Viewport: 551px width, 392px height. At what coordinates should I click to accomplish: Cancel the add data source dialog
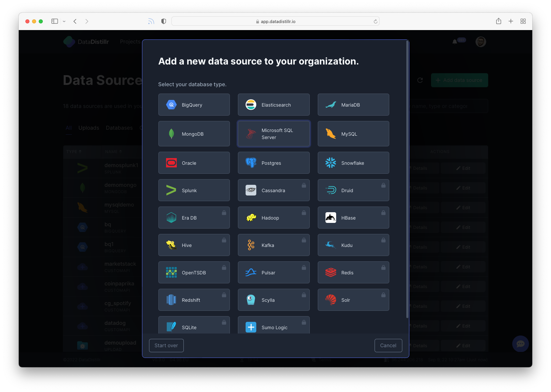388,346
